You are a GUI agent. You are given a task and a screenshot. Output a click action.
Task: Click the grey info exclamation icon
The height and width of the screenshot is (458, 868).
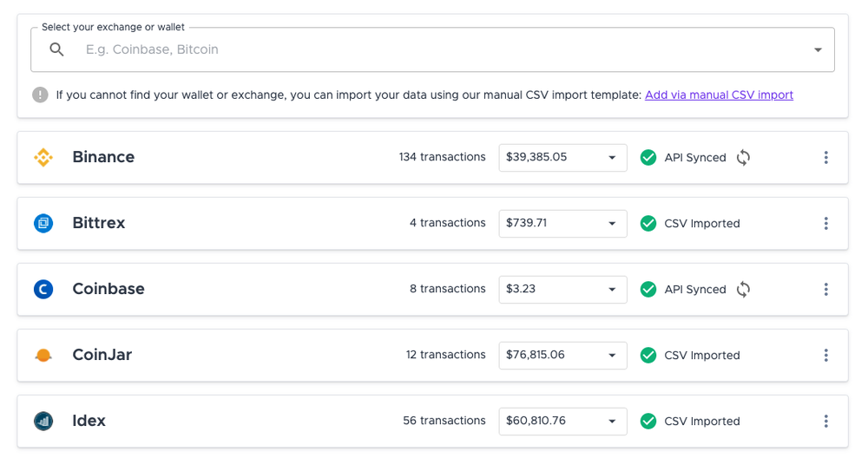(x=40, y=95)
